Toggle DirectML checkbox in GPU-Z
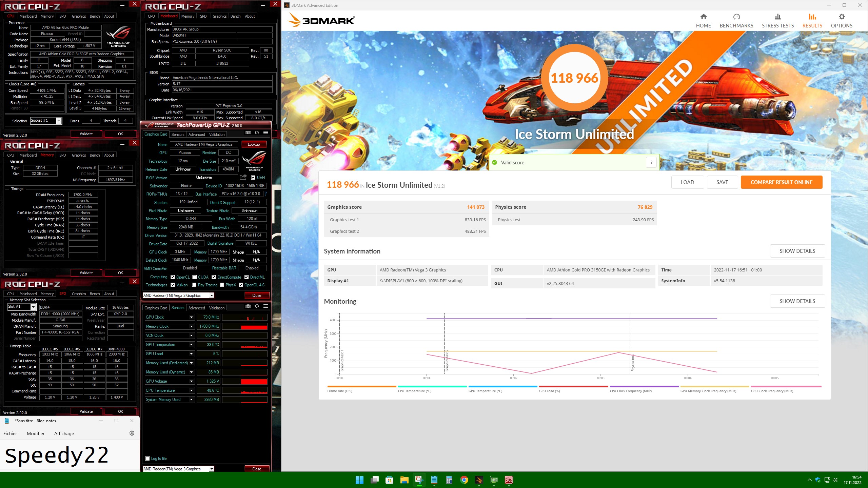This screenshot has width=868, height=488. (246, 277)
